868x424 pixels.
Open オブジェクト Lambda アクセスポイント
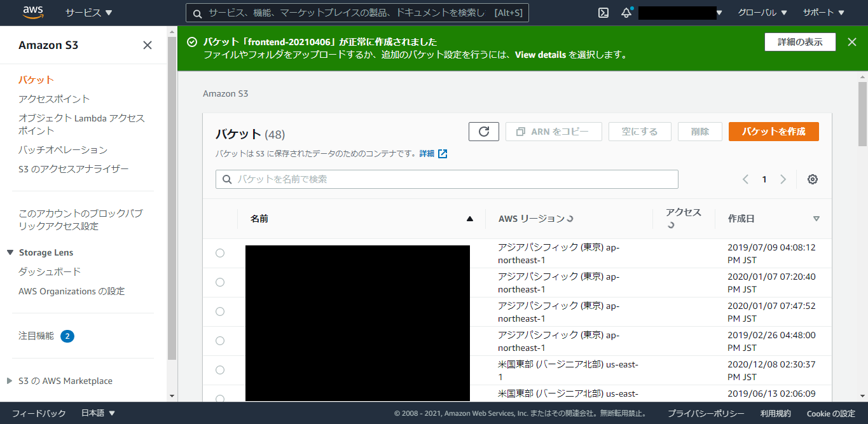(x=81, y=124)
